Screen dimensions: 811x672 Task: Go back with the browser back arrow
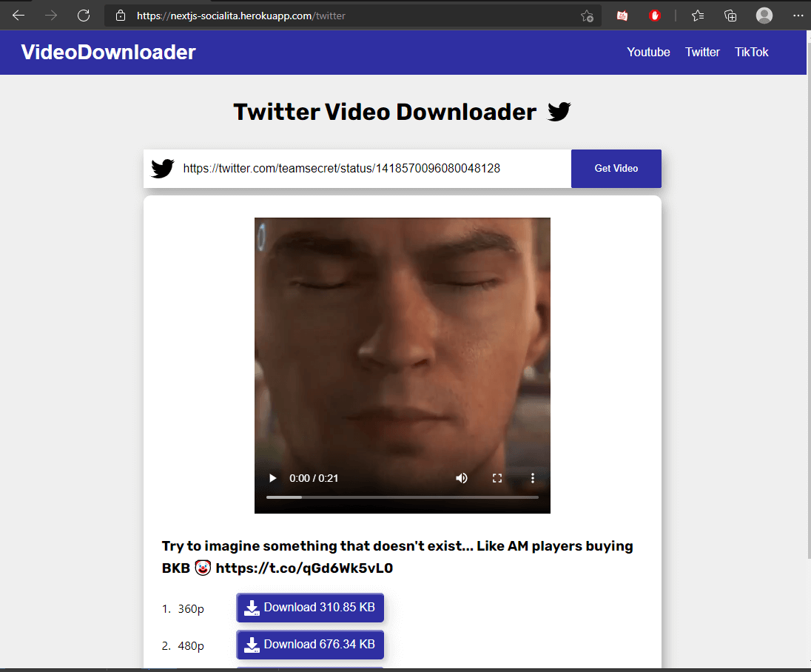click(18, 16)
